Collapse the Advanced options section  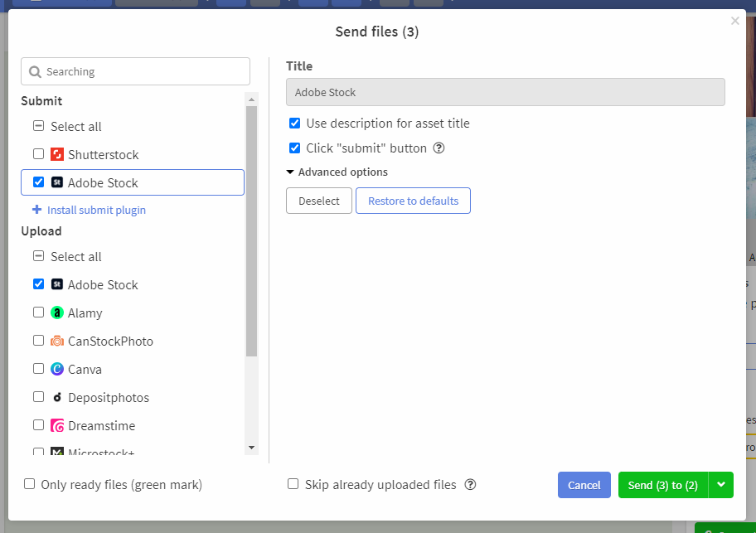click(x=337, y=172)
